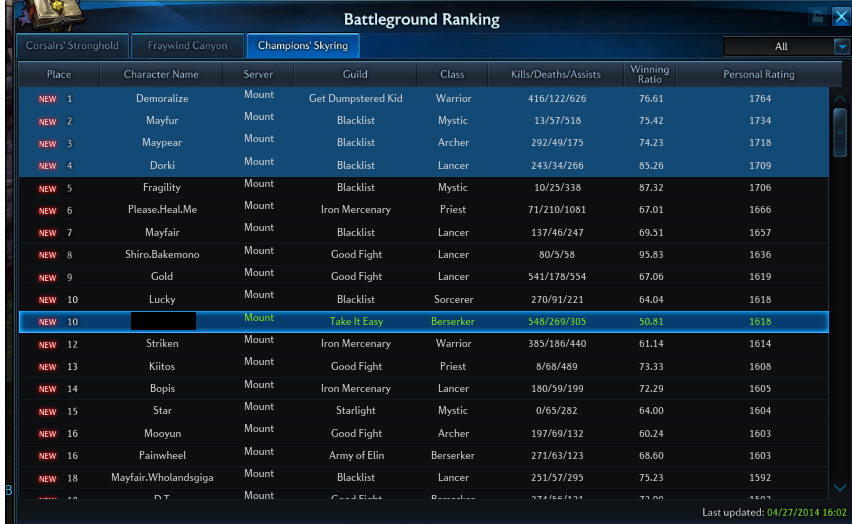Click the Sorcerer class cell in Lucky's row
Screen dimensions: 852x524
(x=453, y=300)
